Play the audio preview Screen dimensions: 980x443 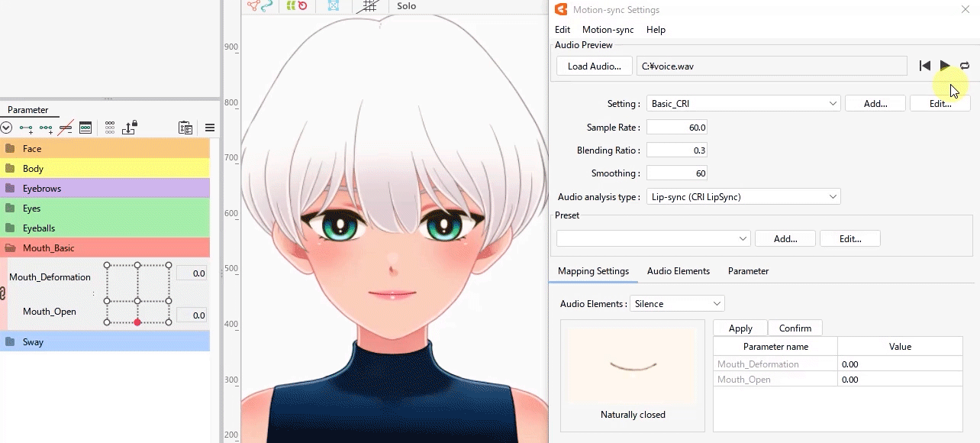click(x=945, y=66)
